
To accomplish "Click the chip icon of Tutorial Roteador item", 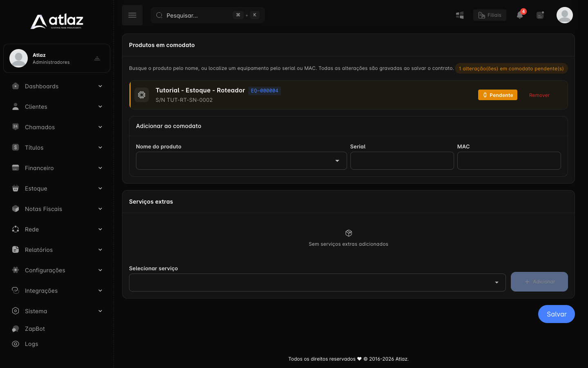I will click(x=142, y=95).
